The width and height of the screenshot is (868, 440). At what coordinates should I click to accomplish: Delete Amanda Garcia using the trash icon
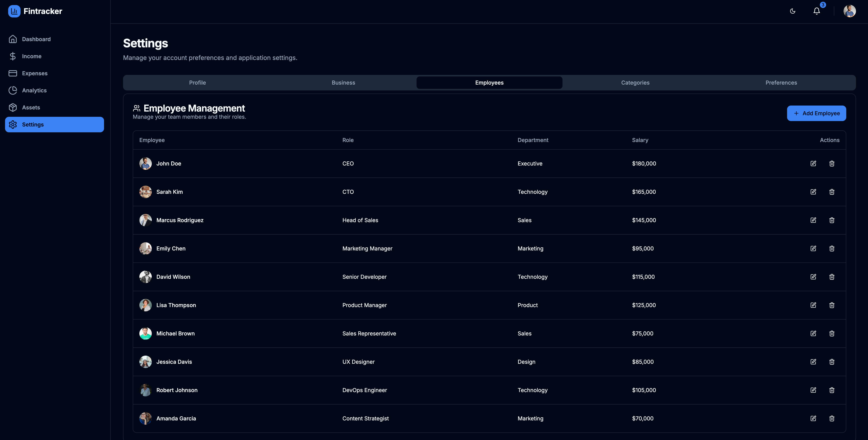(832, 418)
